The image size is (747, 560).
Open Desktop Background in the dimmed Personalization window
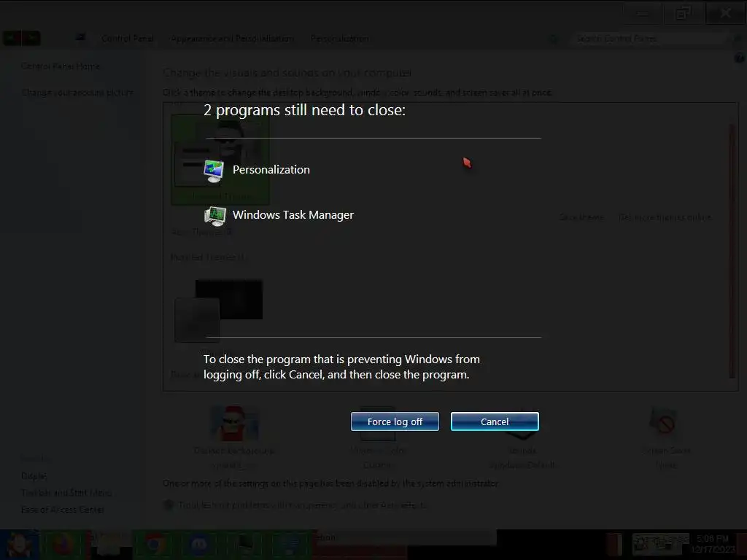pos(234,437)
